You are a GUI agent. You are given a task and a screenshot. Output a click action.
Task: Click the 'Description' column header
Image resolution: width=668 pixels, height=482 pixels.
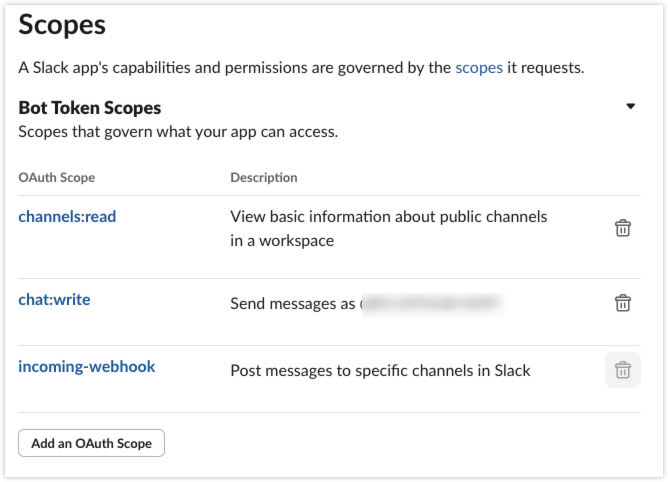264,177
